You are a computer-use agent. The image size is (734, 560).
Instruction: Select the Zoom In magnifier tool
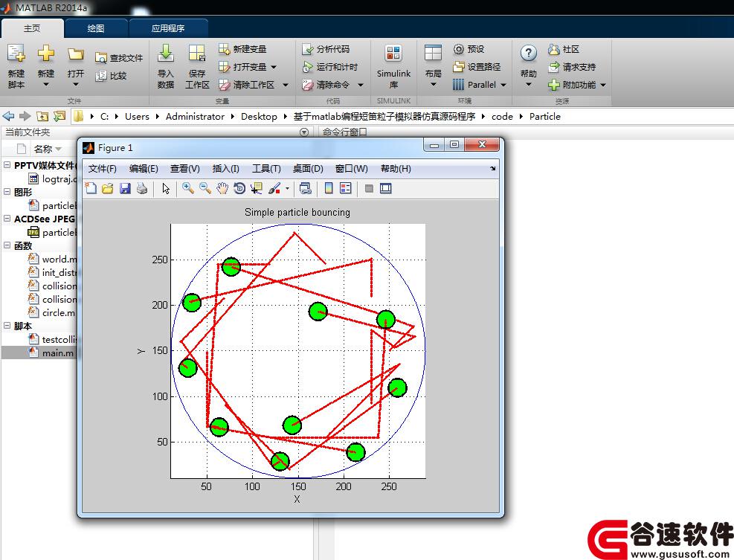point(188,188)
